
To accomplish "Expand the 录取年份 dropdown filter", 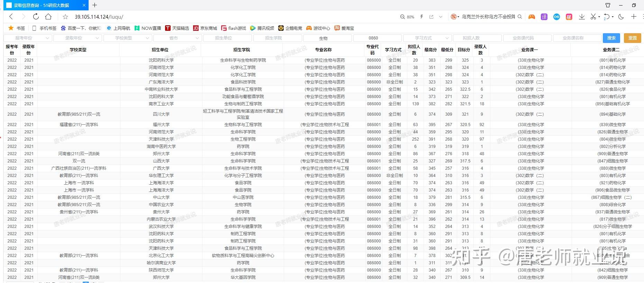I will [x=78, y=38].
